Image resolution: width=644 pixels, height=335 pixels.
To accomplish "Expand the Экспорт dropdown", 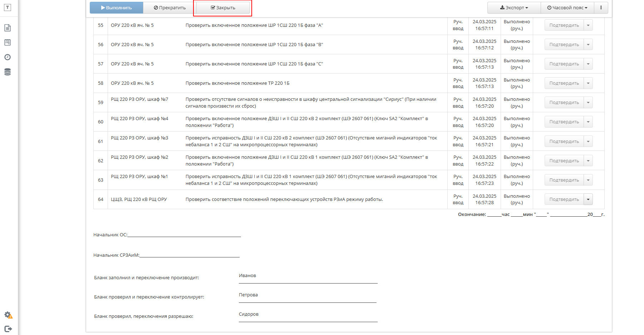I will coord(514,8).
